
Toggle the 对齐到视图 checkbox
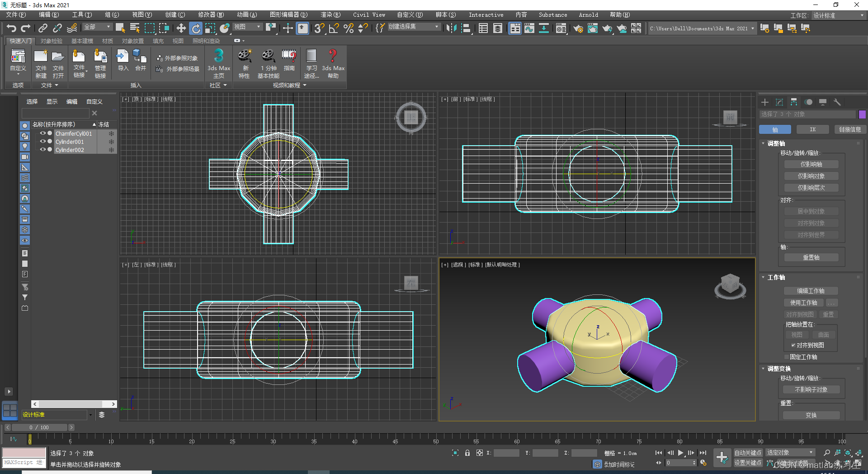tap(793, 345)
